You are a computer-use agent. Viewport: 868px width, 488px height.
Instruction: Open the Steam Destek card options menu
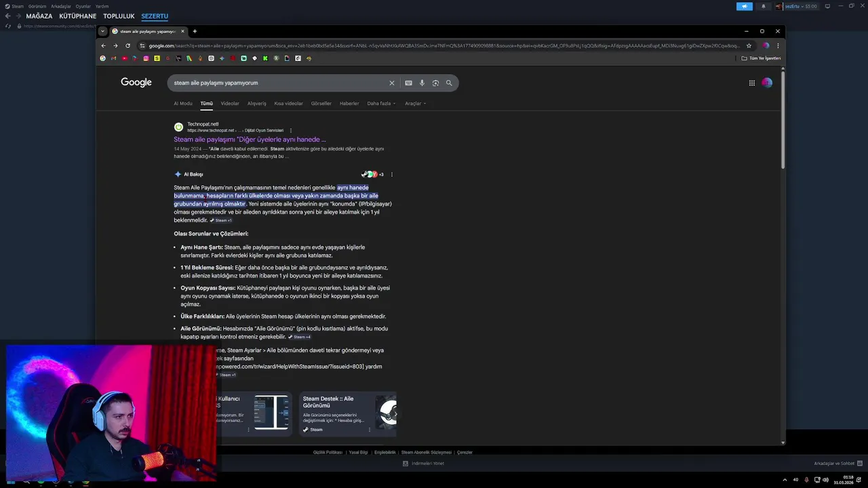click(370, 429)
